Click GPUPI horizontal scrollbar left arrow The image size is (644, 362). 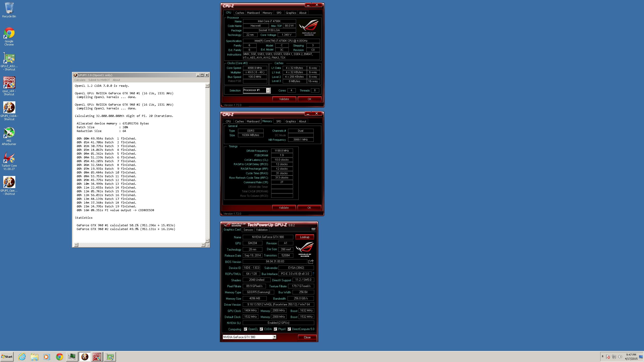coord(76,245)
